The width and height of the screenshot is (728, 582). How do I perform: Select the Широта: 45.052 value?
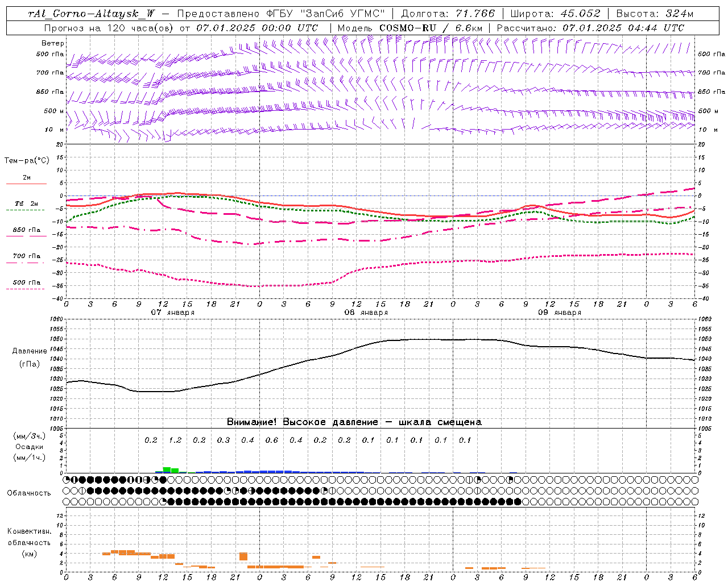[x=556, y=14]
